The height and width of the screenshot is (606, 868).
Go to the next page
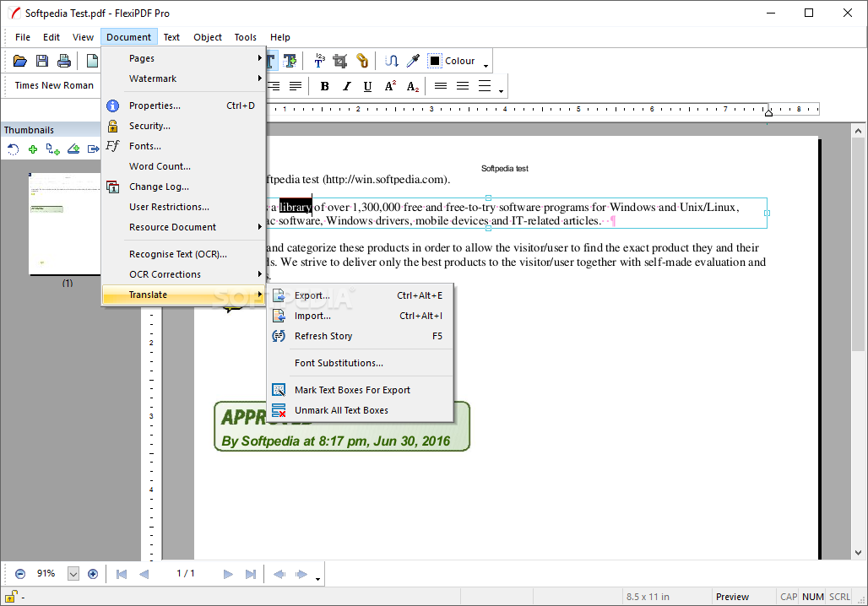tap(228, 574)
